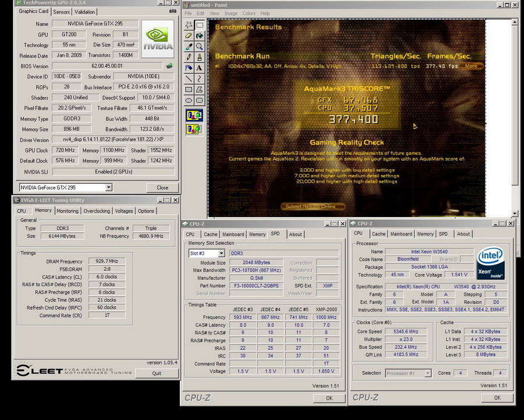Viewport: 524px width, 420px height.
Task: Click the Intel Xeon logo in CPU-Z
Action: pyautogui.click(x=491, y=263)
